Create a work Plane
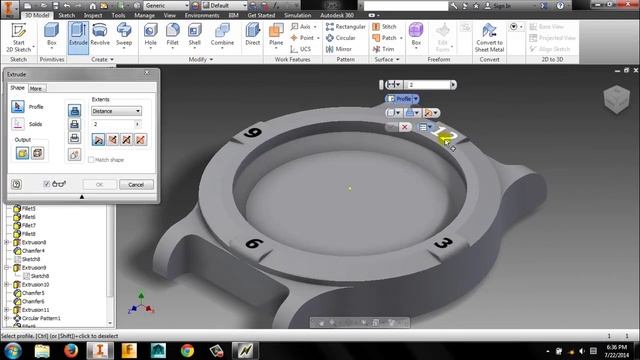 [276, 35]
